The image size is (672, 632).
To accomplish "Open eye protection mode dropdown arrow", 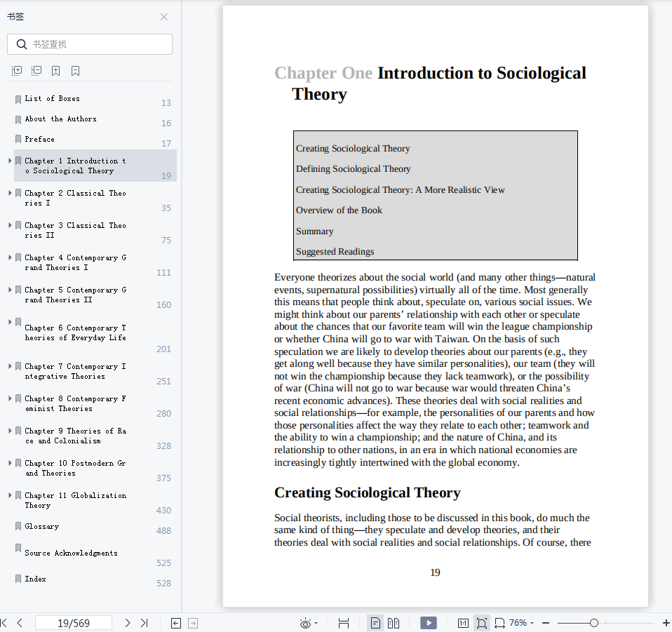I will click(x=316, y=624).
